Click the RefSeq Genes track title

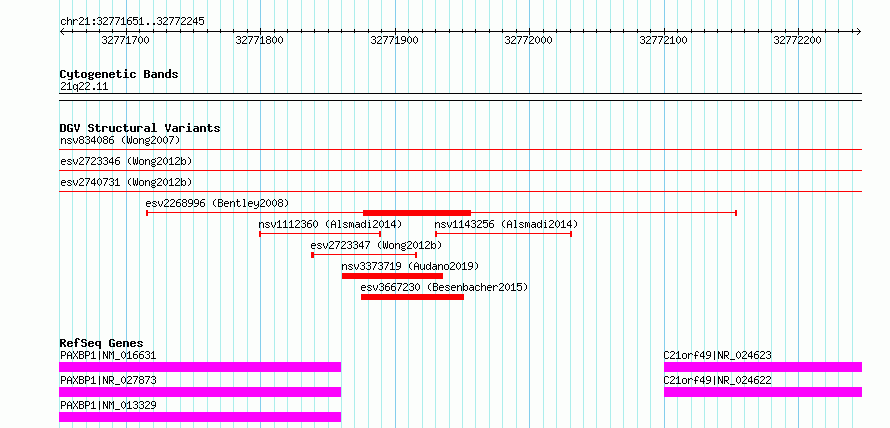tap(102, 343)
